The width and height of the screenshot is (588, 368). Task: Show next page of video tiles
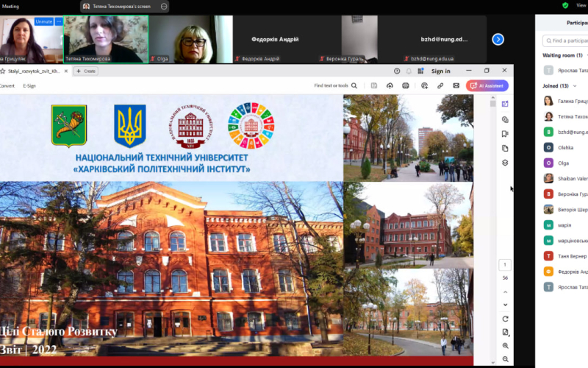click(x=498, y=39)
